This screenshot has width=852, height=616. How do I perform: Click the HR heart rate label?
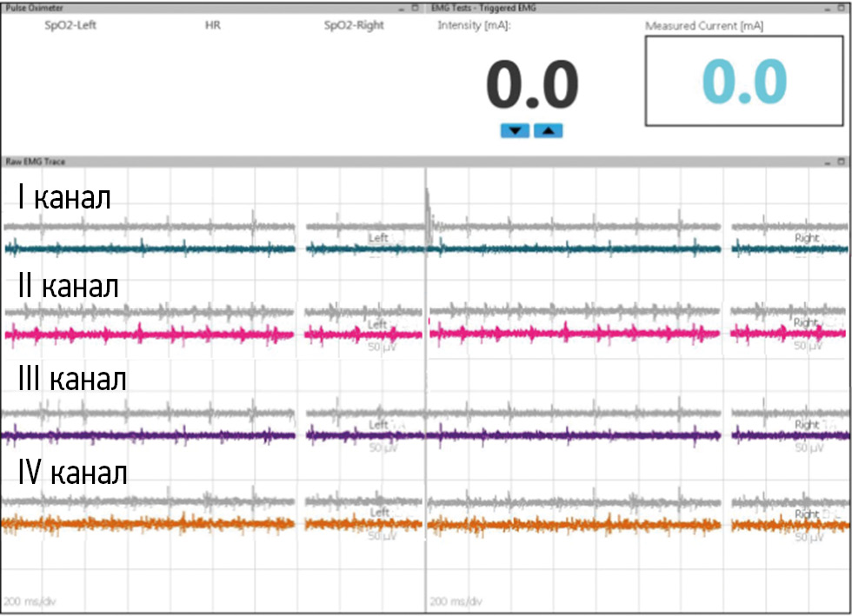[x=212, y=25]
